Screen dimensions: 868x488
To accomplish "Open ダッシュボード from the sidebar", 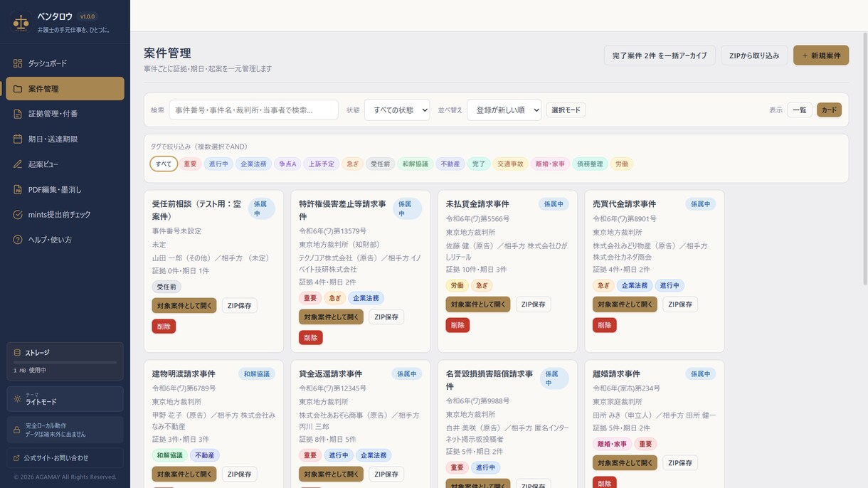I will (x=65, y=63).
